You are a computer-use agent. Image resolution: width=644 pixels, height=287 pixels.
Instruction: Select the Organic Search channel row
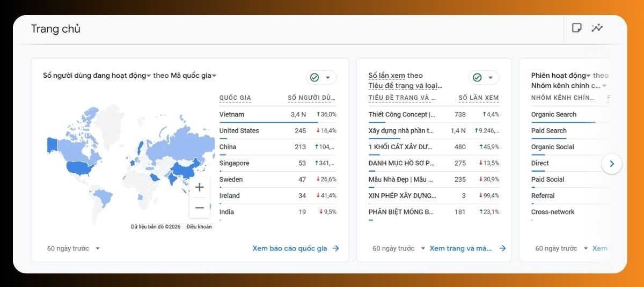click(x=553, y=114)
